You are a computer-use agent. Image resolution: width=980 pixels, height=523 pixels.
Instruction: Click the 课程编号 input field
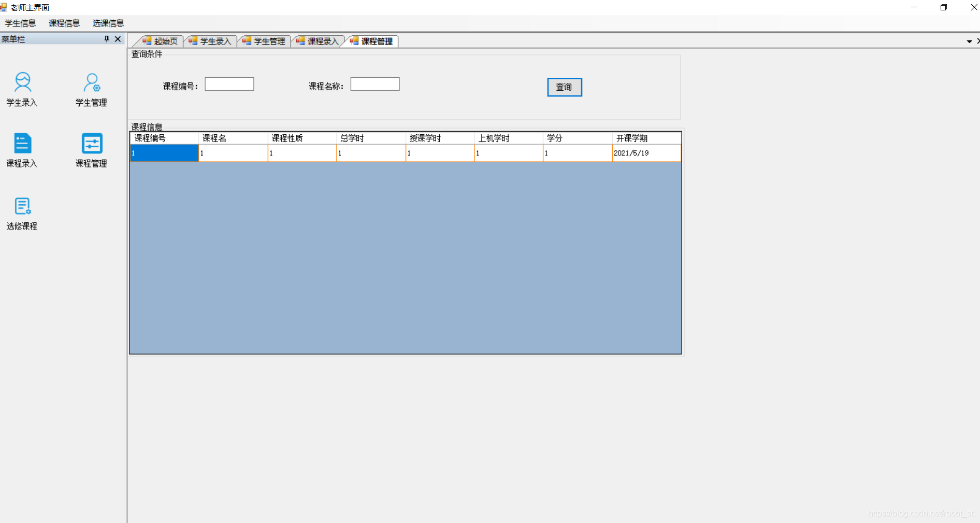pyautogui.click(x=229, y=84)
